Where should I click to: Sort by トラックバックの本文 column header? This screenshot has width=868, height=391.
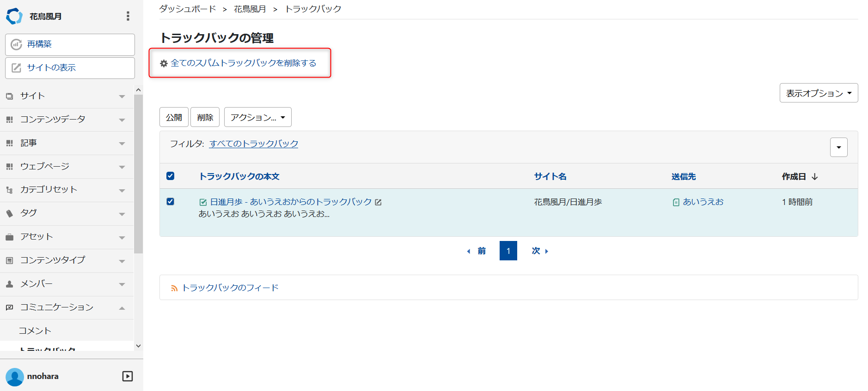[239, 176]
